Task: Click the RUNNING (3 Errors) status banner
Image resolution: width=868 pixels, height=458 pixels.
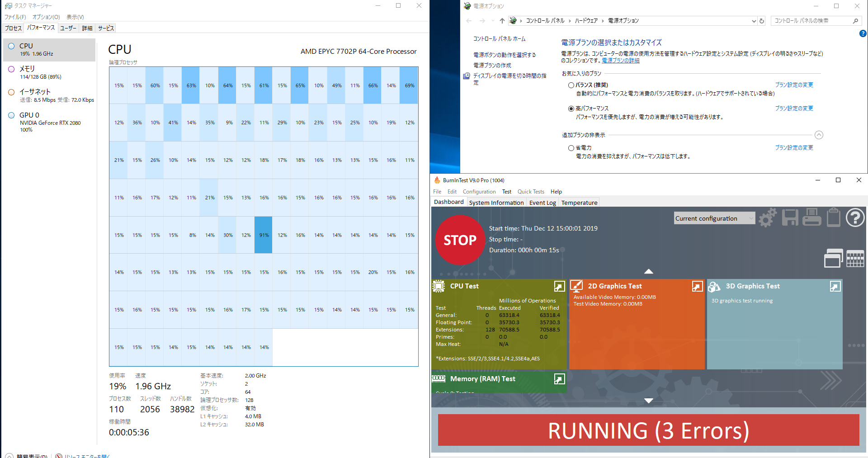Action: (649, 430)
